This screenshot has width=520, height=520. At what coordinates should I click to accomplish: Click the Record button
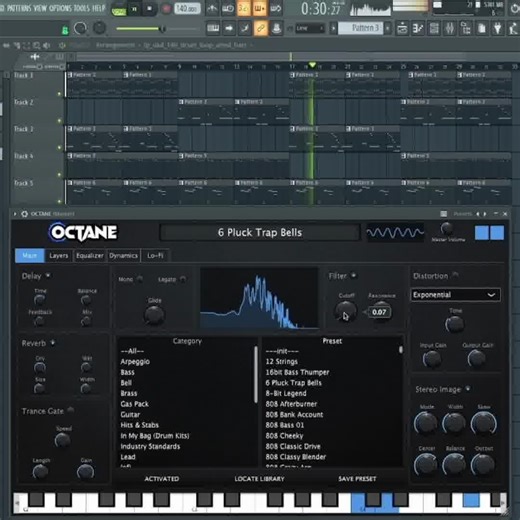point(166,9)
